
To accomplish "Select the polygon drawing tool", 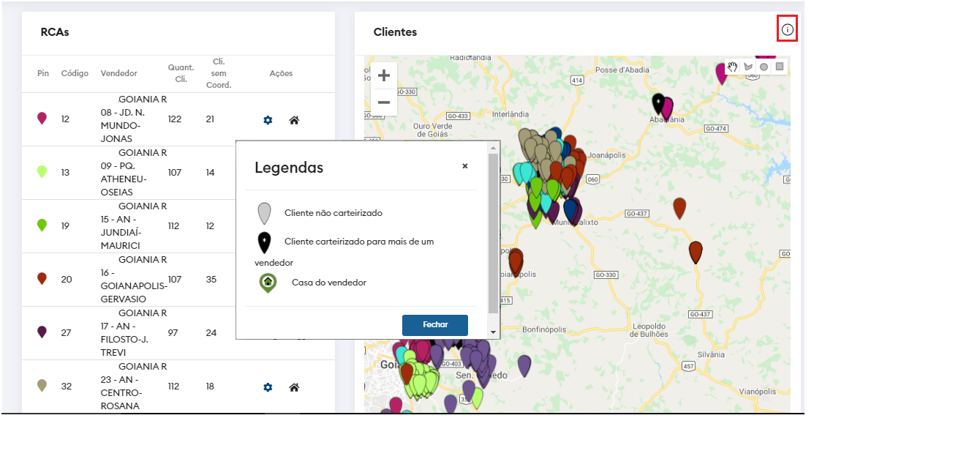I will 748,67.
